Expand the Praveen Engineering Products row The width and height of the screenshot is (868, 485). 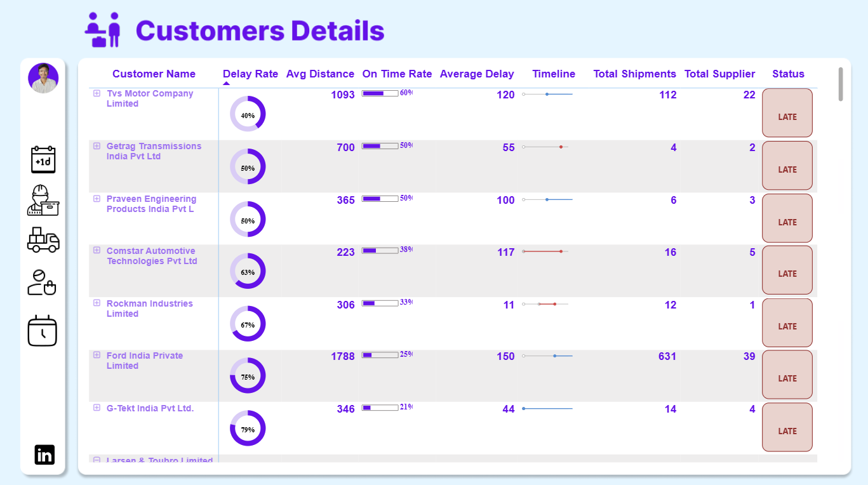point(97,199)
